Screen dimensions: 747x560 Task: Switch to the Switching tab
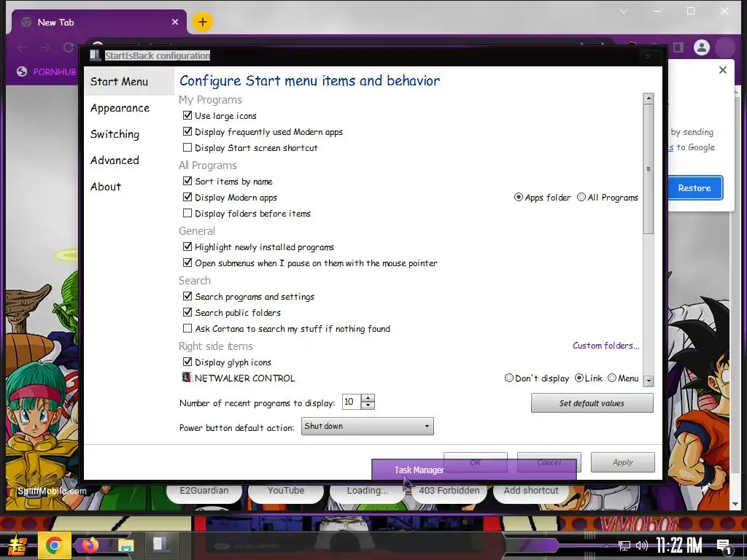[x=115, y=134]
